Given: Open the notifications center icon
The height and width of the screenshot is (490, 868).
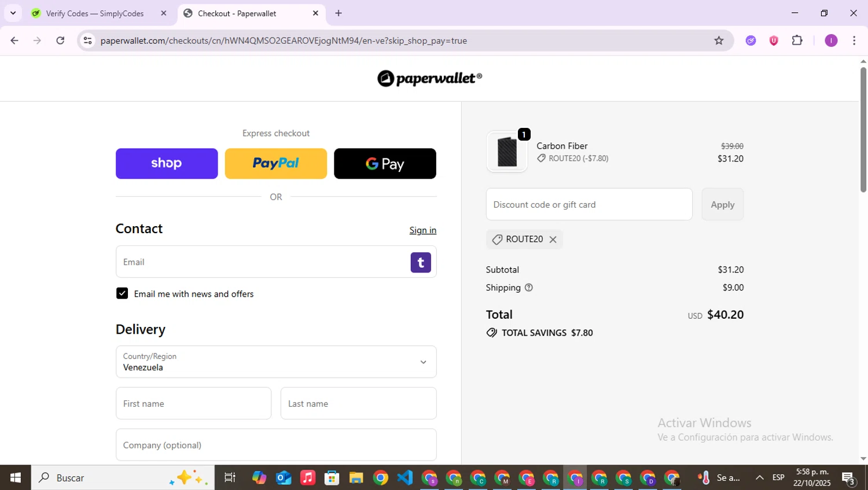Looking at the screenshot, I should 849,478.
